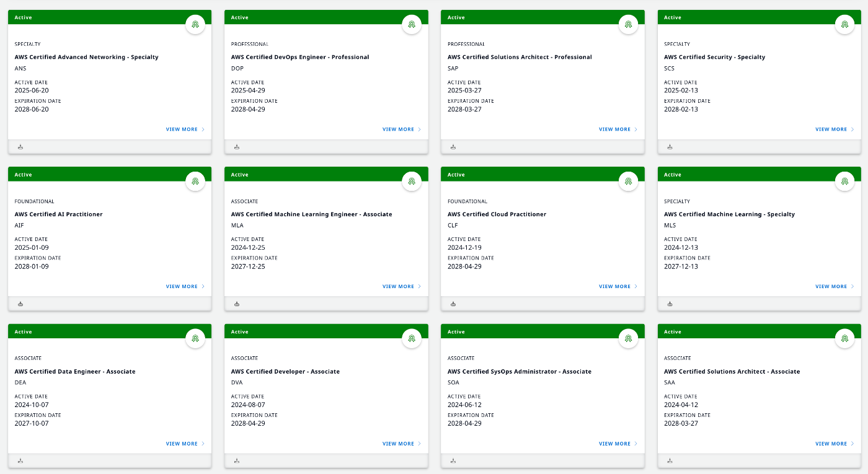Open View More for Solutions Architect Professional
Screen dimensions: 868x474
click(x=618, y=129)
